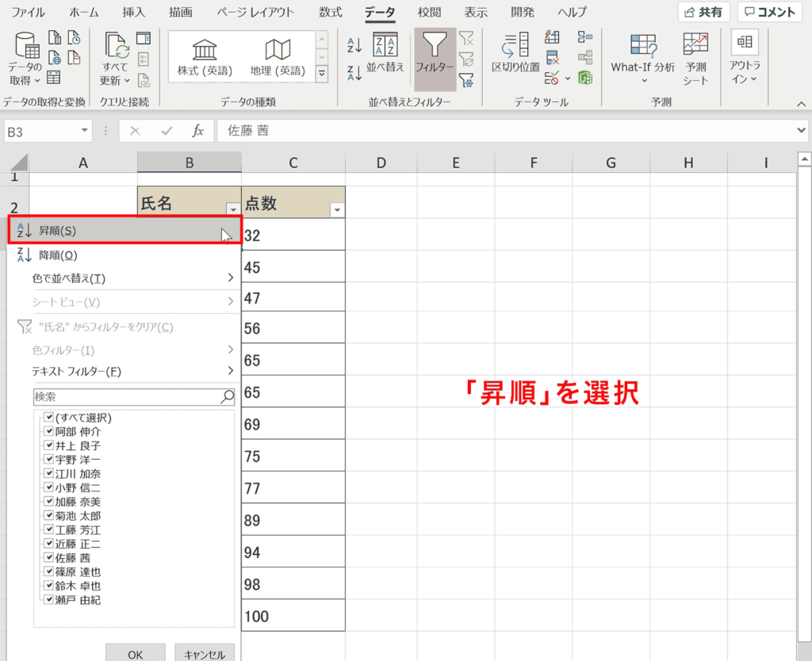The image size is (812, 661).
Task: Uncheck the 加藤 奈美 checkbox
Action: 48,501
